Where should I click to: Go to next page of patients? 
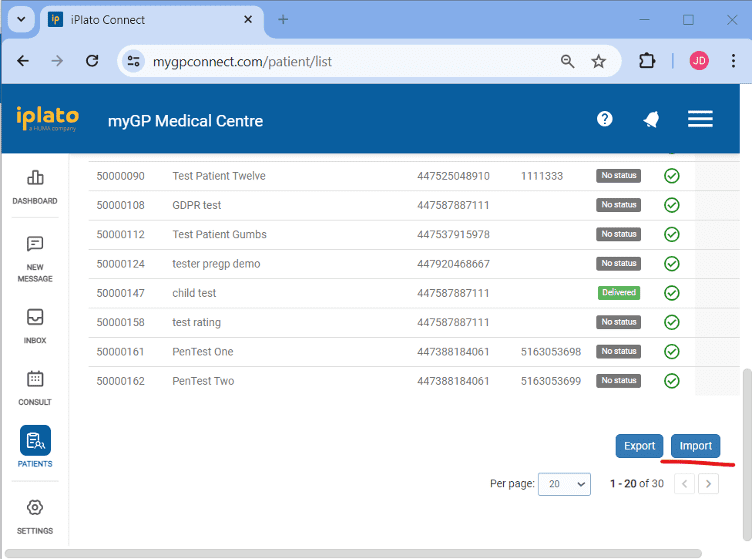tap(708, 484)
